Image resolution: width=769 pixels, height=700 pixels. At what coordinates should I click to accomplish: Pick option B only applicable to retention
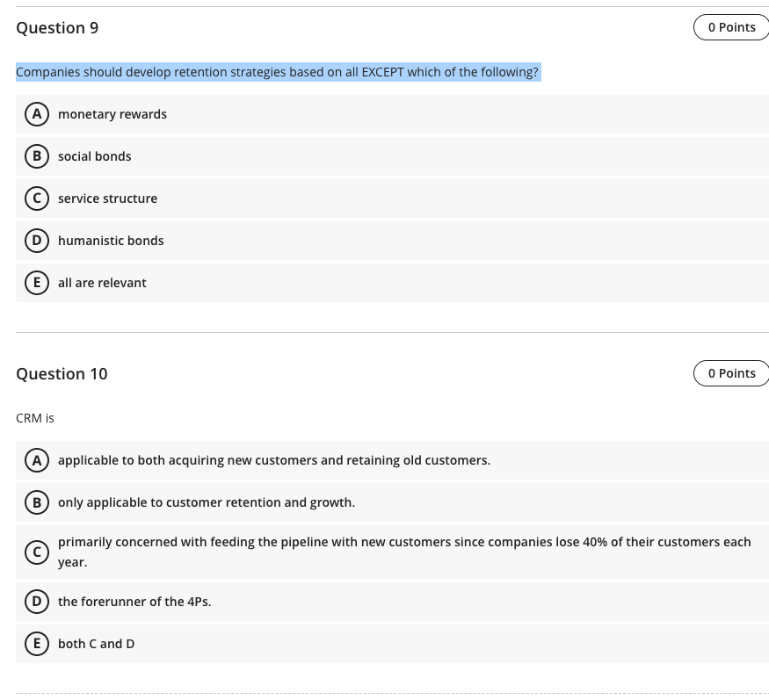click(x=37, y=502)
